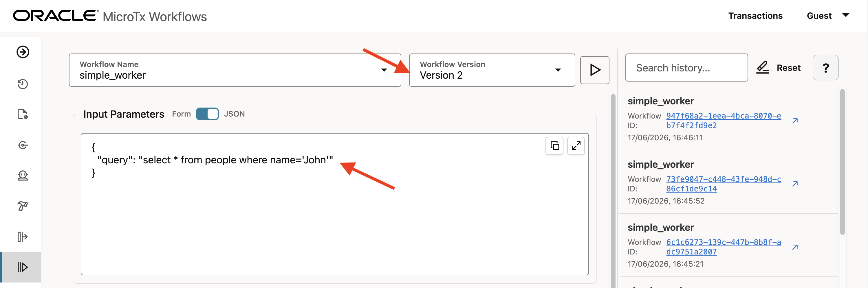
Task: Click the circular C-shaped sidebar icon
Action: (x=23, y=145)
